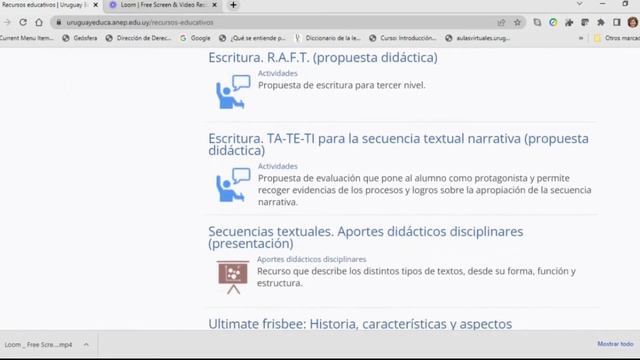Open the ¿Qué se entiende p... bookmark
Image resolution: width=640 pixels, height=360 pixels.
pos(252,38)
